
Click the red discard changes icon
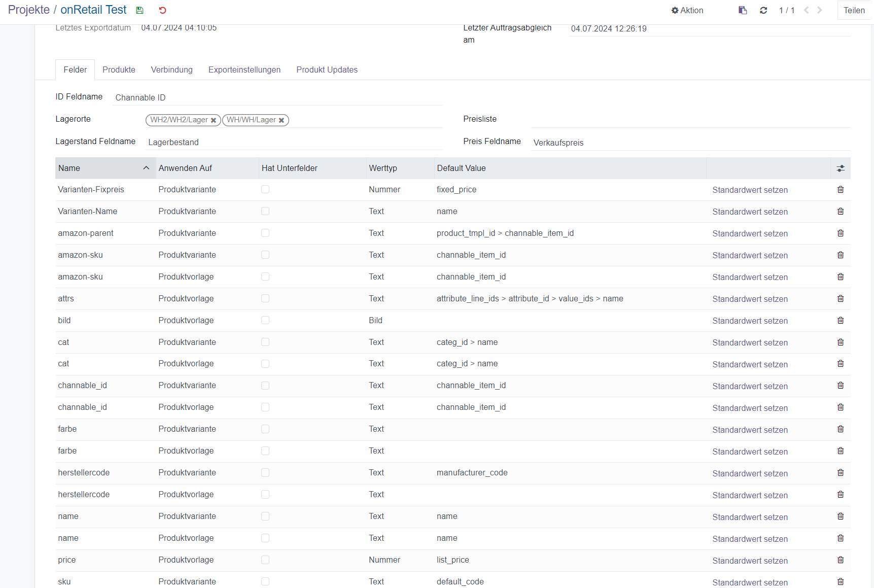tap(162, 10)
